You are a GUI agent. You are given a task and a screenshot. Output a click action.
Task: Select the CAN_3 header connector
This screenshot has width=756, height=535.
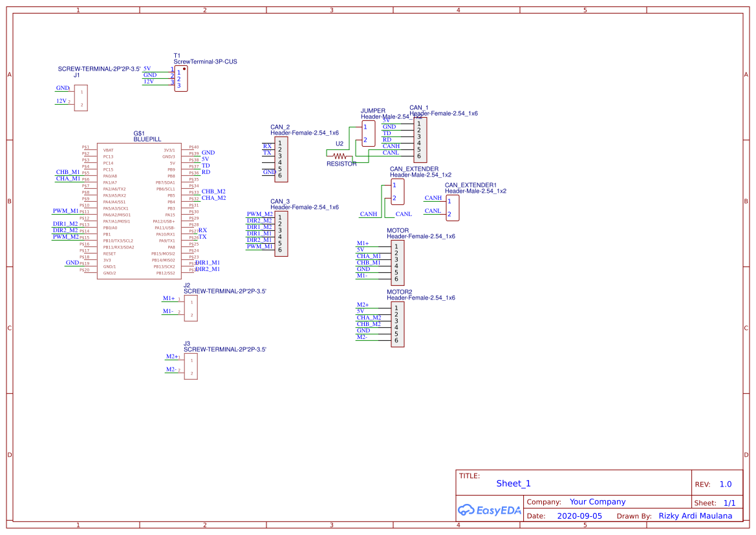pos(281,233)
